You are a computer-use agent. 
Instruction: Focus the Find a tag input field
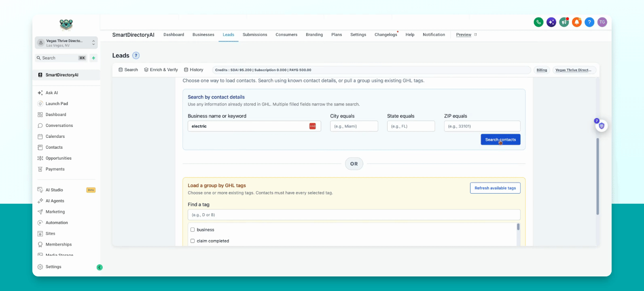[354, 215]
